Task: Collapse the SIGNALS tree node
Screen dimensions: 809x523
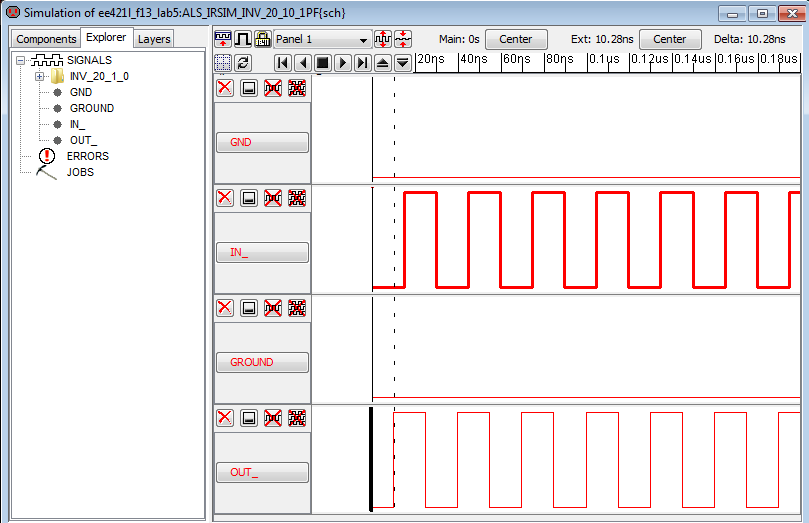Action: click(21, 60)
